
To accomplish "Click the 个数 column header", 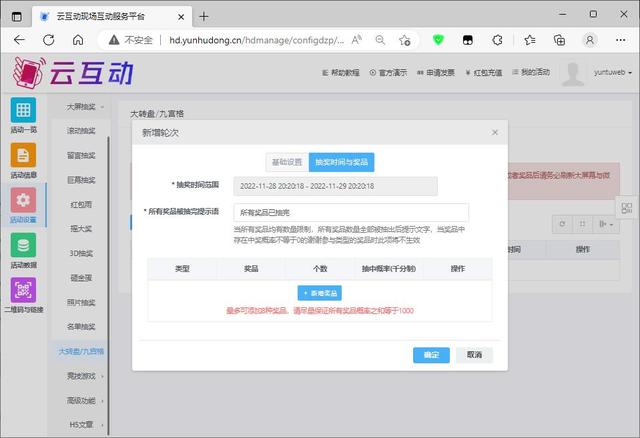I will point(320,269).
